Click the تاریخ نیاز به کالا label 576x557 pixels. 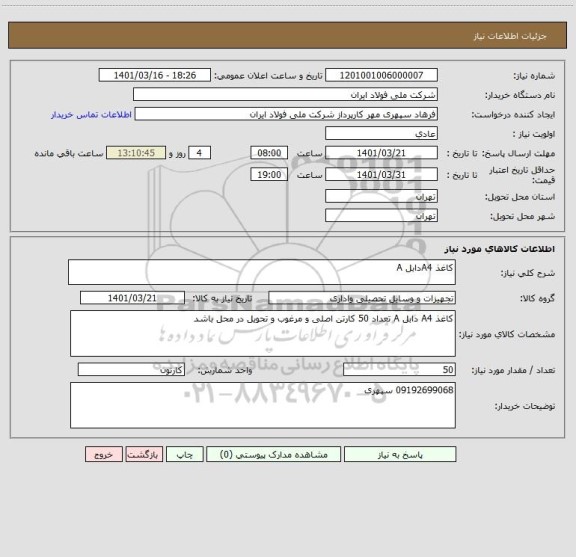coord(222,299)
